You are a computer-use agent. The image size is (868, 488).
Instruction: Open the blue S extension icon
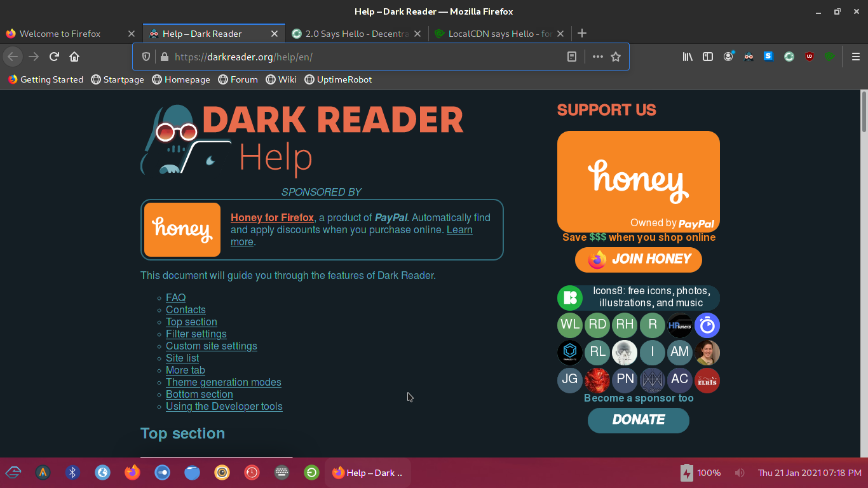point(768,57)
